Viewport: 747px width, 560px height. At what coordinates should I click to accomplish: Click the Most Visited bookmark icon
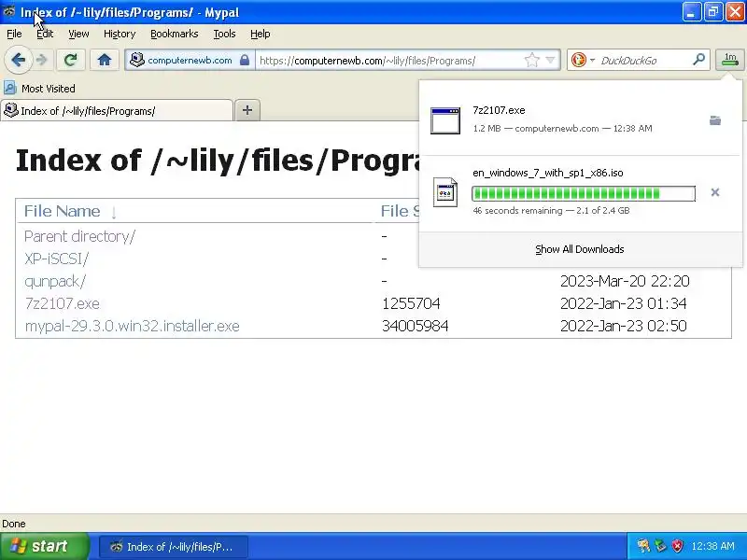pos(9,88)
